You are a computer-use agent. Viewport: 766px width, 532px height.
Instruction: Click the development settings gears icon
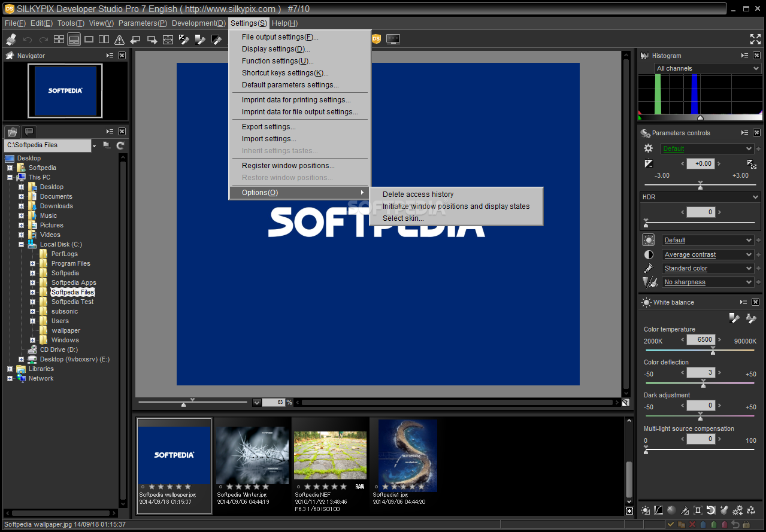coord(738,510)
